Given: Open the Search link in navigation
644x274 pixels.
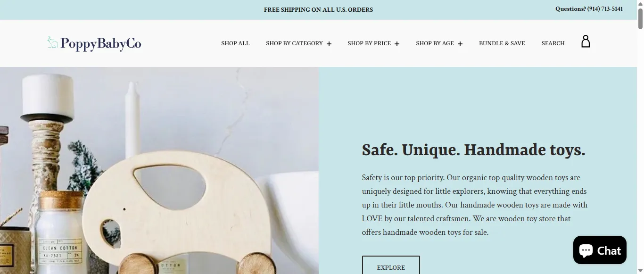Looking at the screenshot, I should [x=553, y=43].
